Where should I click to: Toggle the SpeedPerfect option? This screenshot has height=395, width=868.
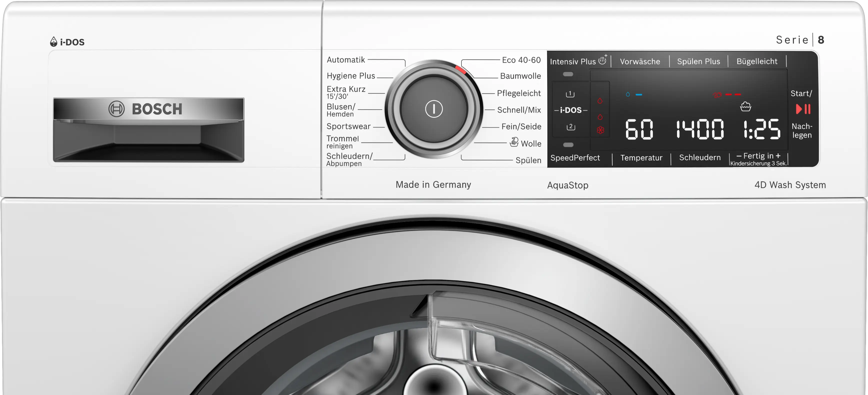click(x=575, y=157)
